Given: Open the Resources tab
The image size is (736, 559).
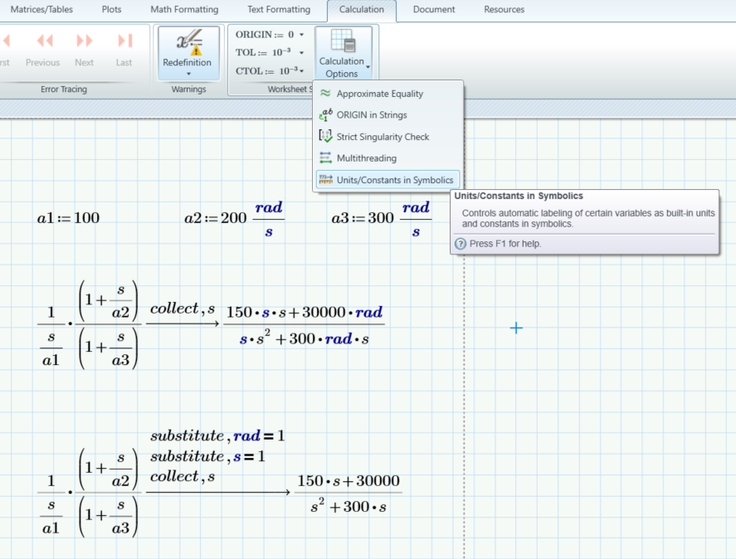Looking at the screenshot, I should tap(504, 10).
